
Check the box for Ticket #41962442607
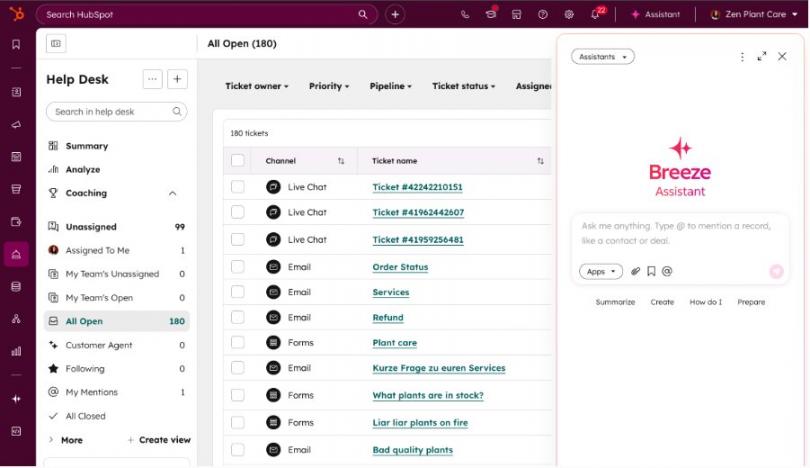click(238, 212)
